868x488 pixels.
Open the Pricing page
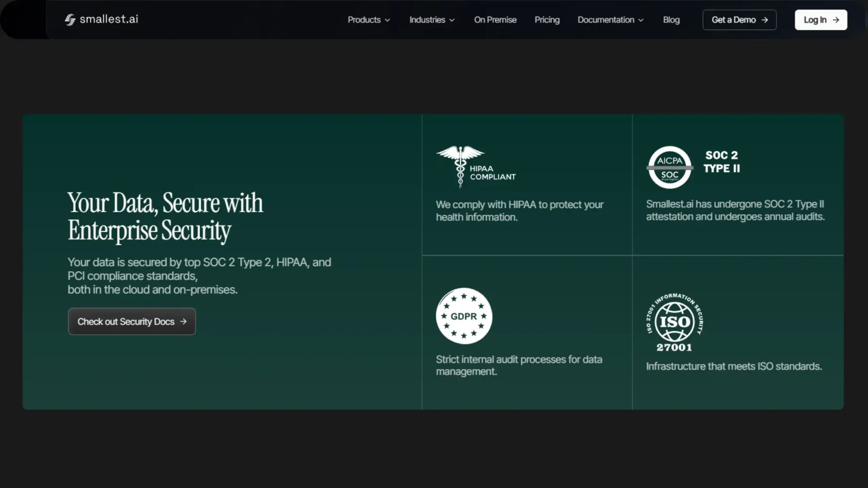pos(547,20)
